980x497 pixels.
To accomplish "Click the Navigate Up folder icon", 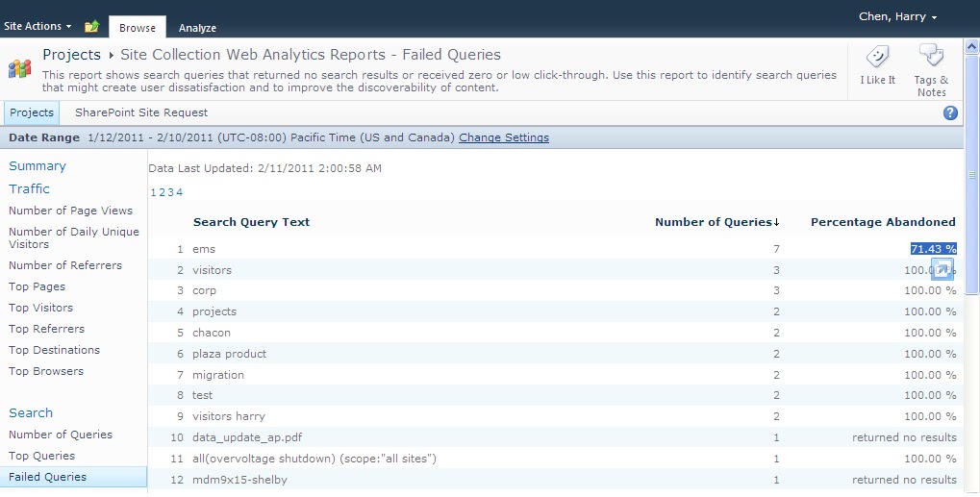I will pyautogui.click(x=92, y=26).
